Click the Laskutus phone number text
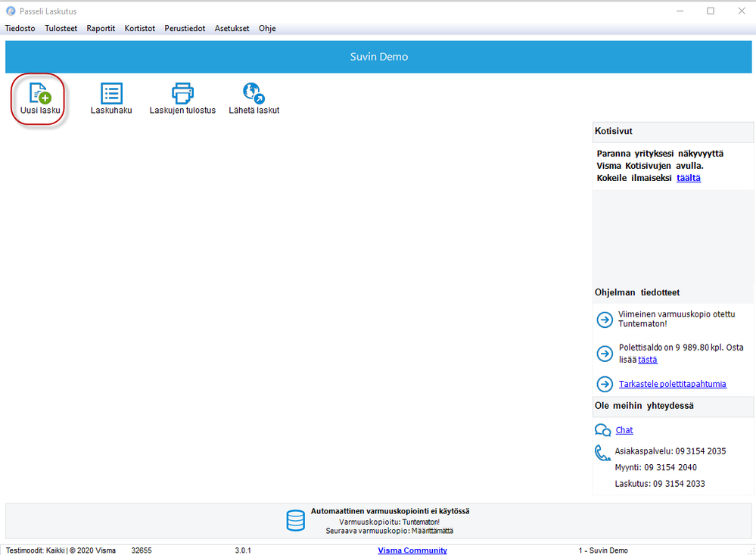756x555 pixels. coord(660,484)
